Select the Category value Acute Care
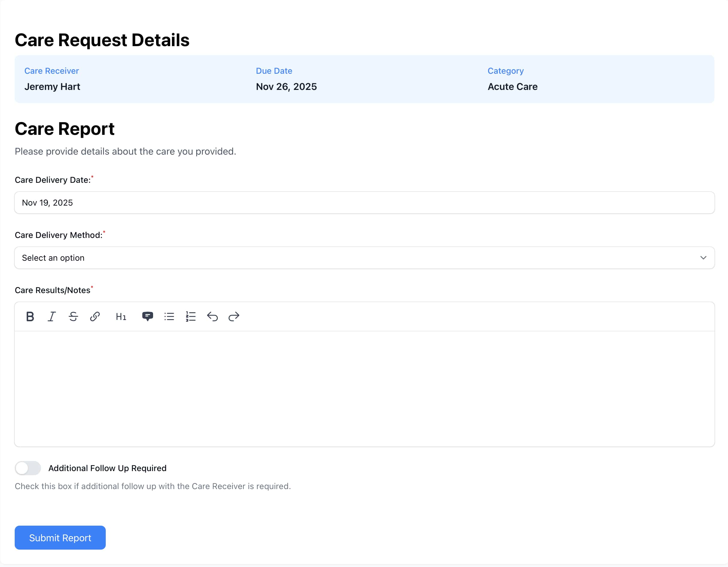728x567 pixels. tap(512, 86)
